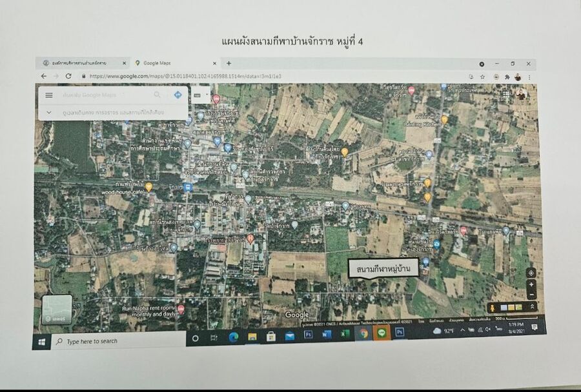This screenshot has height=392, width=581.
Task: Click the wood house cafe map pin
Action: 148,187
